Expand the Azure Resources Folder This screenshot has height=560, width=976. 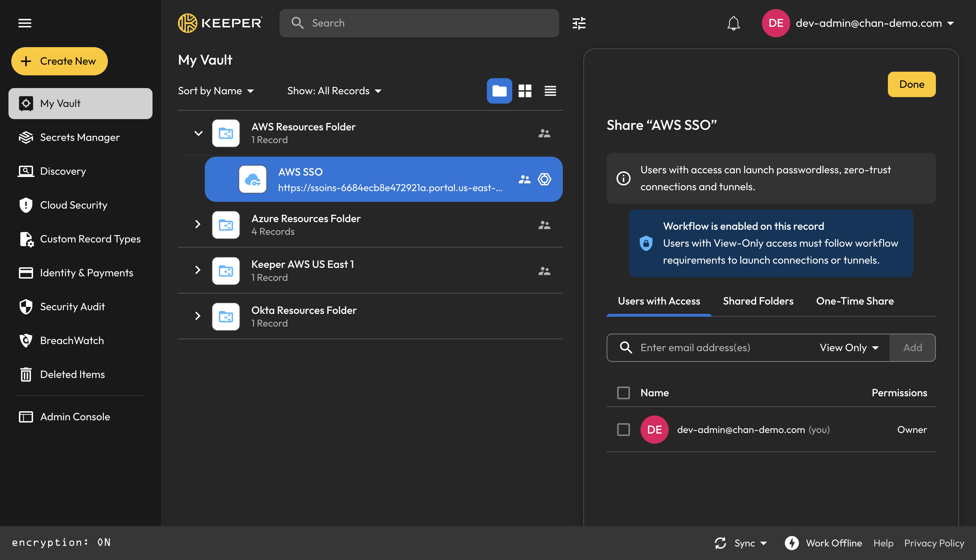198,224
